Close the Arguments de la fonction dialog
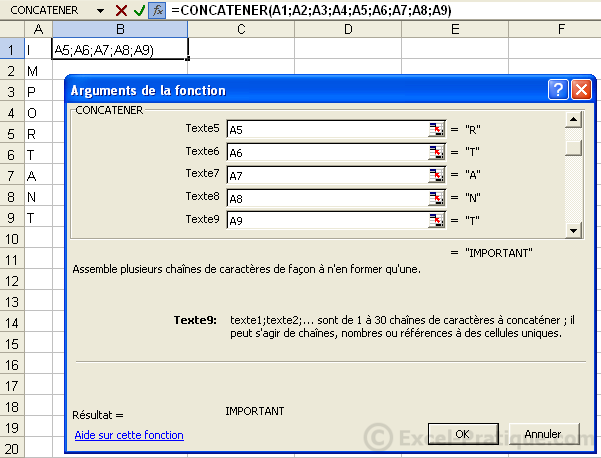This screenshot has height=458, width=601. (581, 90)
